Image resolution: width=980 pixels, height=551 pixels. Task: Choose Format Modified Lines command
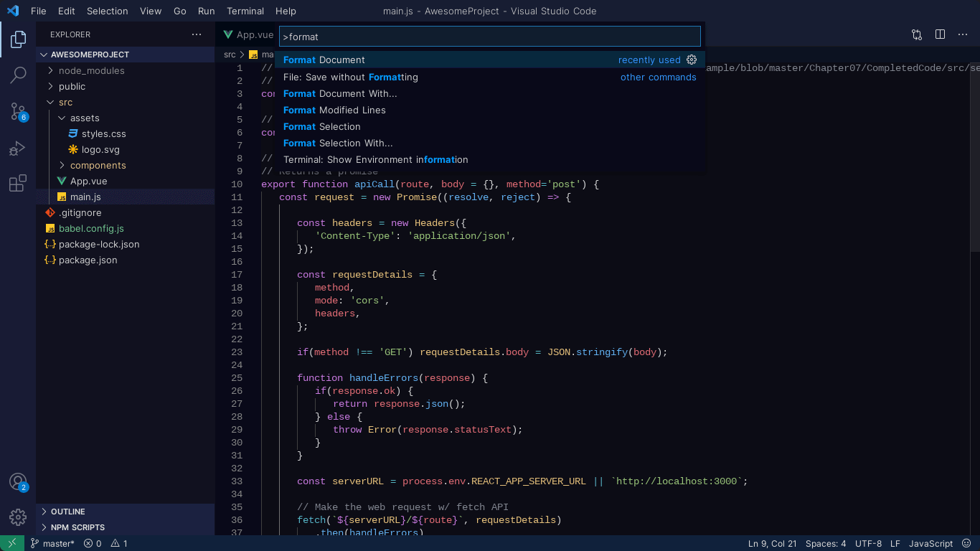click(x=490, y=110)
